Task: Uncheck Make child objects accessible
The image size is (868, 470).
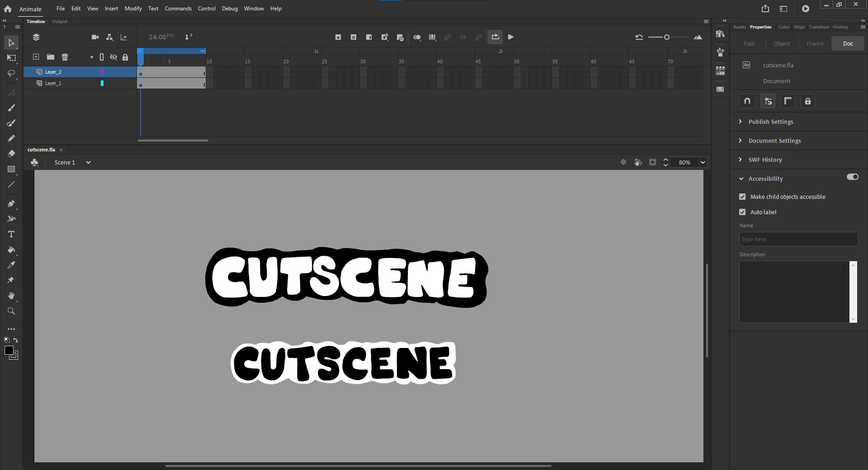Action: (742, 197)
